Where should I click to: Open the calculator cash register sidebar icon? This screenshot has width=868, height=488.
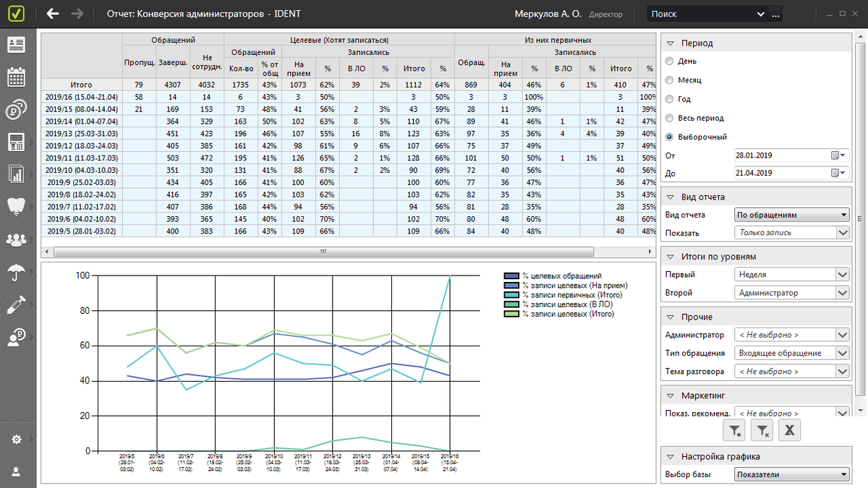15,142
